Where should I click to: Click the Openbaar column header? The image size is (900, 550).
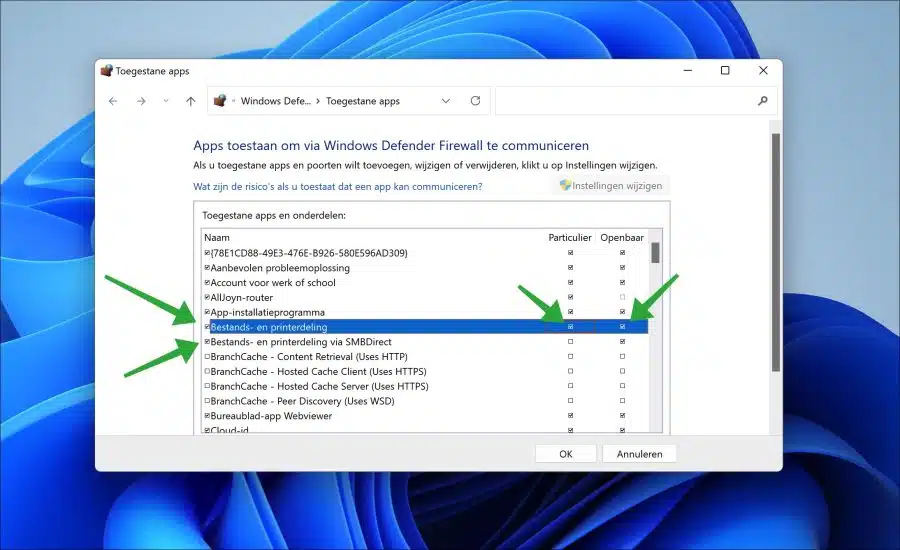click(622, 238)
